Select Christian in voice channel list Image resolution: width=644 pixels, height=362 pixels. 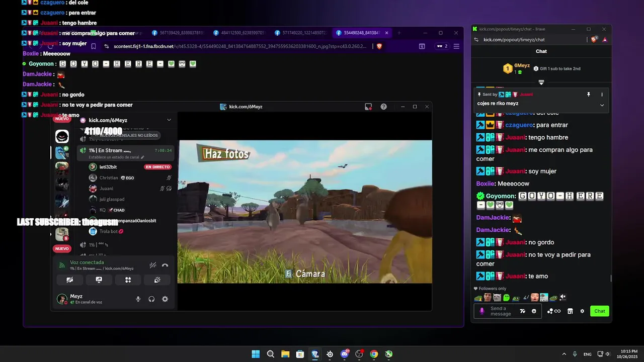click(108, 178)
